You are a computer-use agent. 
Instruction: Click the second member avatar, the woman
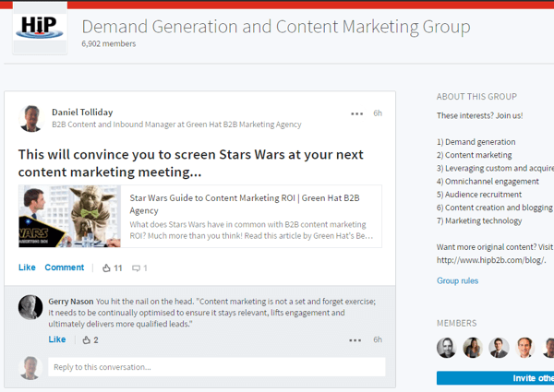tap(473, 348)
